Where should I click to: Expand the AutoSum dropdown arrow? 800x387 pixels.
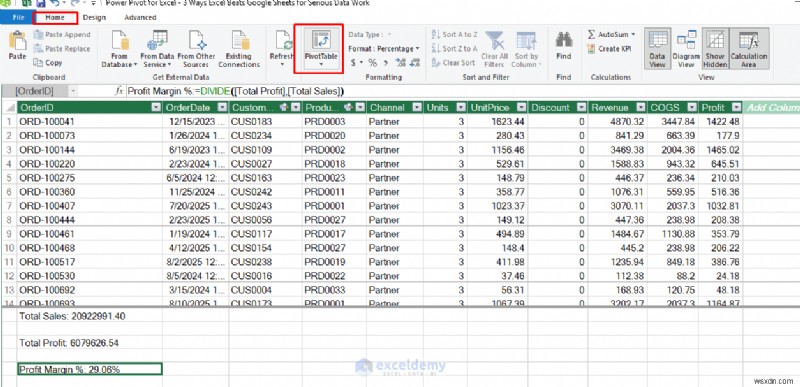pos(633,35)
